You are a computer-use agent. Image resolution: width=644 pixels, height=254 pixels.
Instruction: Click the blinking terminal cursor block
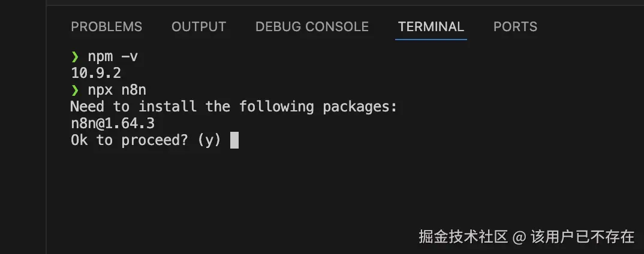pos(234,140)
